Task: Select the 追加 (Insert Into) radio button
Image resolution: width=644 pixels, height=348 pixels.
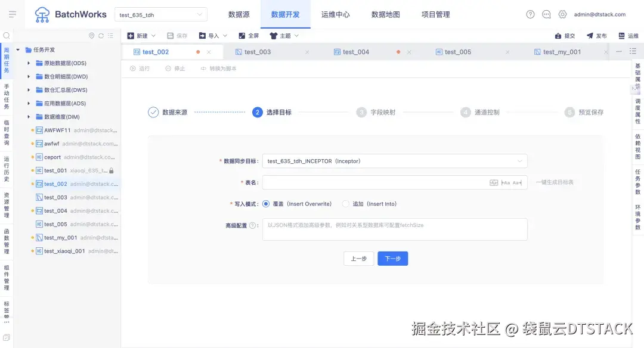Action: [346, 203]
